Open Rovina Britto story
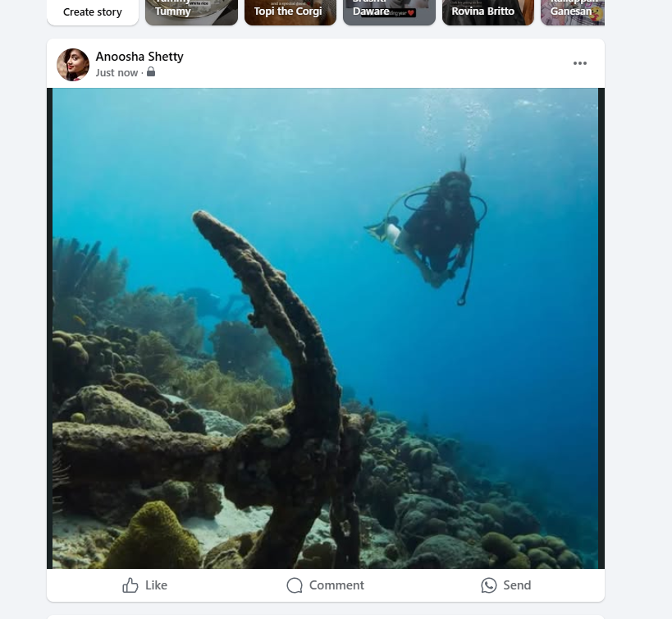 point(488,12)
